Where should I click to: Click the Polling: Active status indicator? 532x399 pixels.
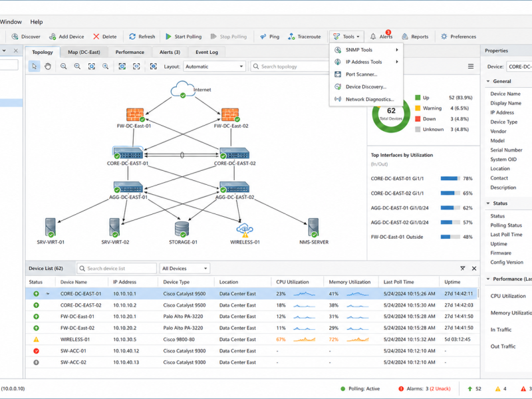click(x=360, y=389)
